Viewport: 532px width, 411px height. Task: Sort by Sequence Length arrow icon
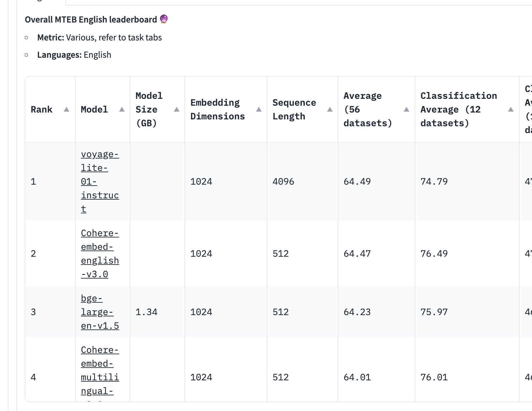click(330, 110)
